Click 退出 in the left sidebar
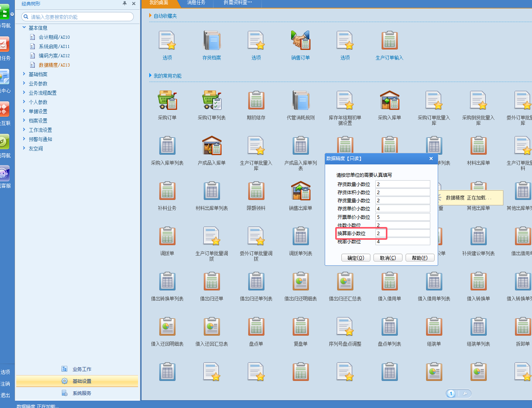The height and width of the screenshot is (408, 532). click(x=5, y=395)
